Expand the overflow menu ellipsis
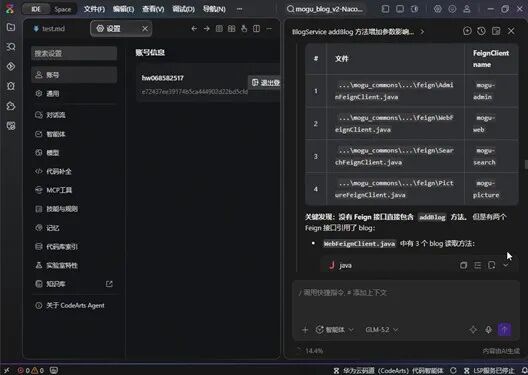528x375 pixels. 239,9
